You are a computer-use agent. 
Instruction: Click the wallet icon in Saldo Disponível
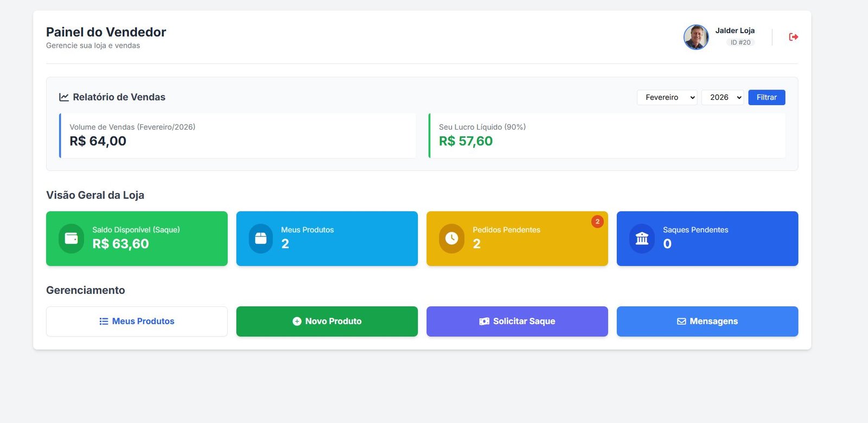[72, 239]
